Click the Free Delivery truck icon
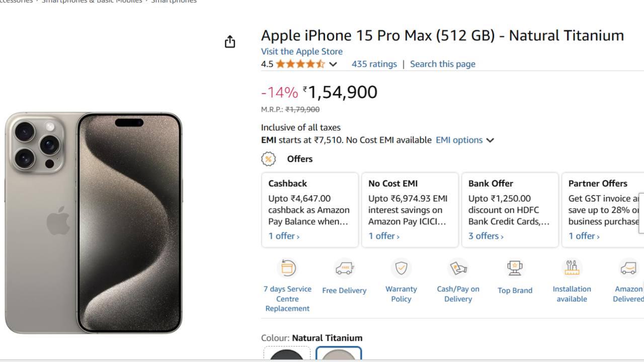 [x=345, y=268]
